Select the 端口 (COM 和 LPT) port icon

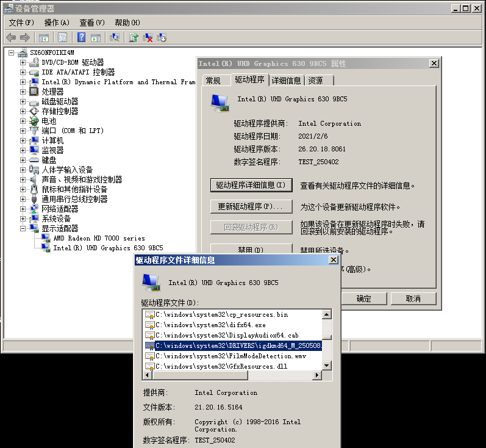(x=34, y=131)
